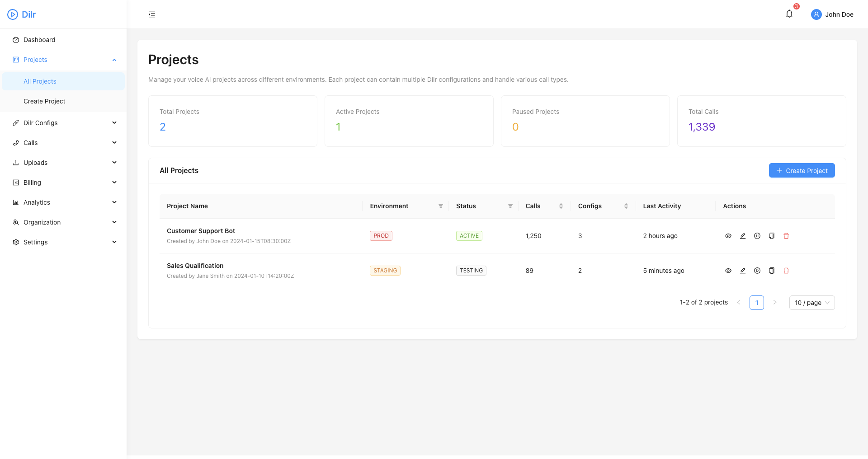
Task: Open filter options for the Environment column
Action: tap(441, 206)
